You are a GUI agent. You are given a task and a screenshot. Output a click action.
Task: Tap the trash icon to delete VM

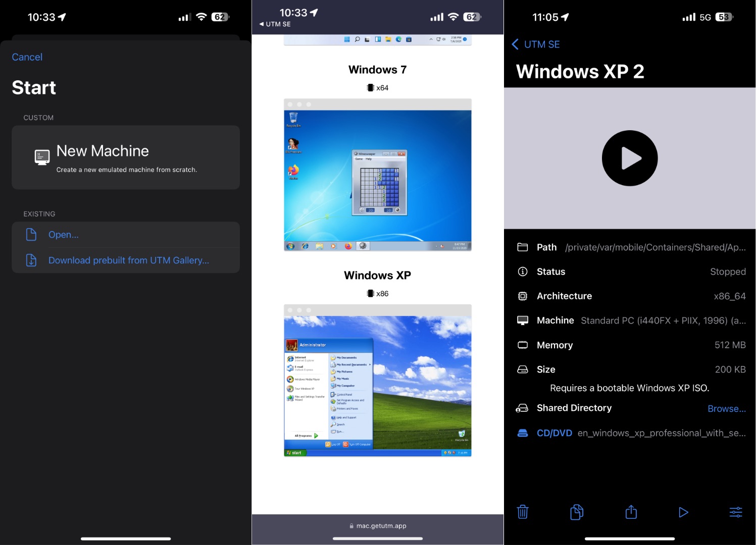pyautogui.click(x=523, y=512)
